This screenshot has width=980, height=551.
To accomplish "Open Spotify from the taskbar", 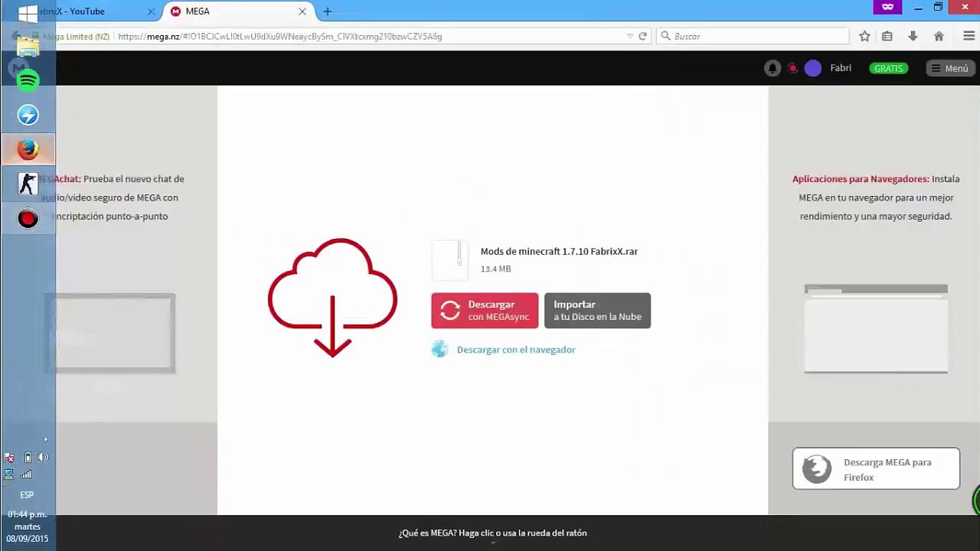I will pos(28,80).
